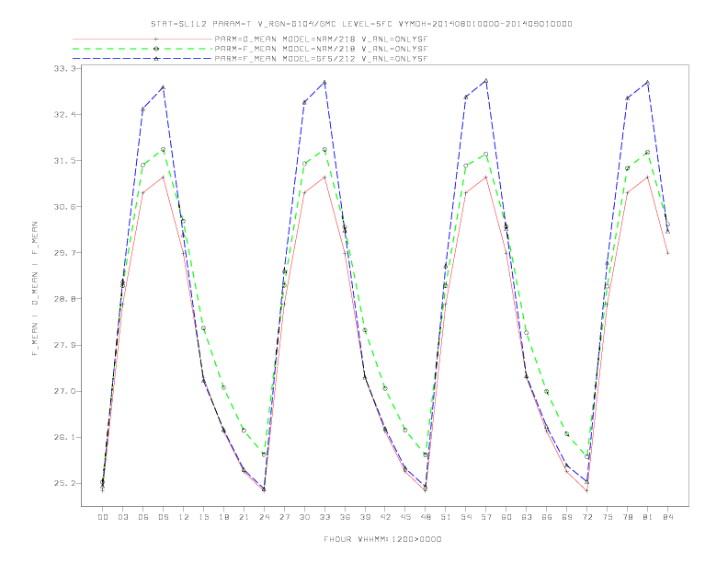Click the y-axis label 27.9

pos(64,345)
